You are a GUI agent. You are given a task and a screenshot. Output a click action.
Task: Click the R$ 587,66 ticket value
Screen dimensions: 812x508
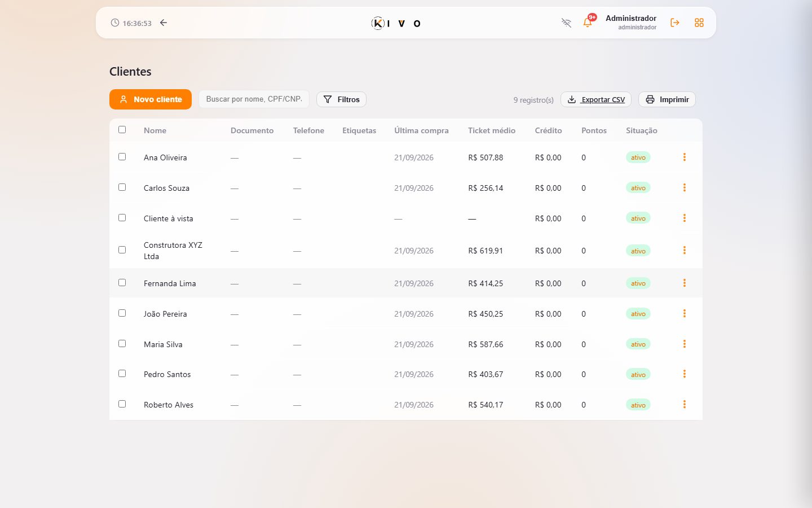pos(486,344)
